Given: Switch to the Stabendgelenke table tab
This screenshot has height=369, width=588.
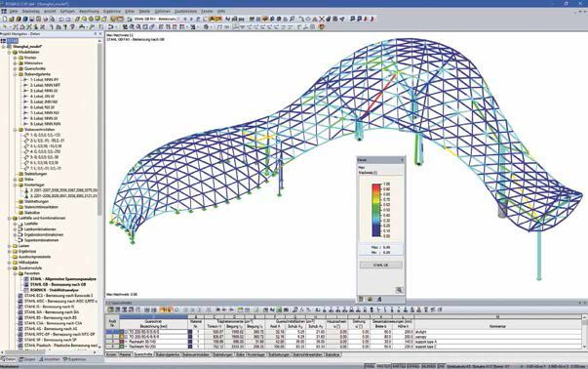Looking at the screenshot, I should pyautogui.click(x=168, y=354).
